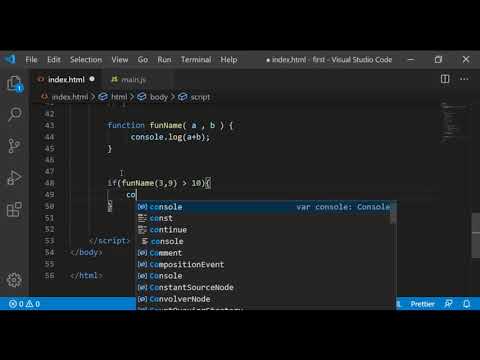This screenshot has width=480, height=360.
Task: Select the capitalized Console suggestion
Action: coord(263,276)
